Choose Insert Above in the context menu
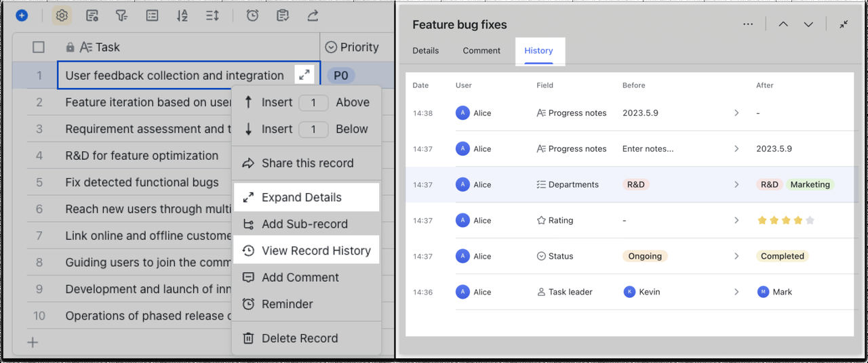This screenshot has width=868, height=363. click(x=306, y=102)
